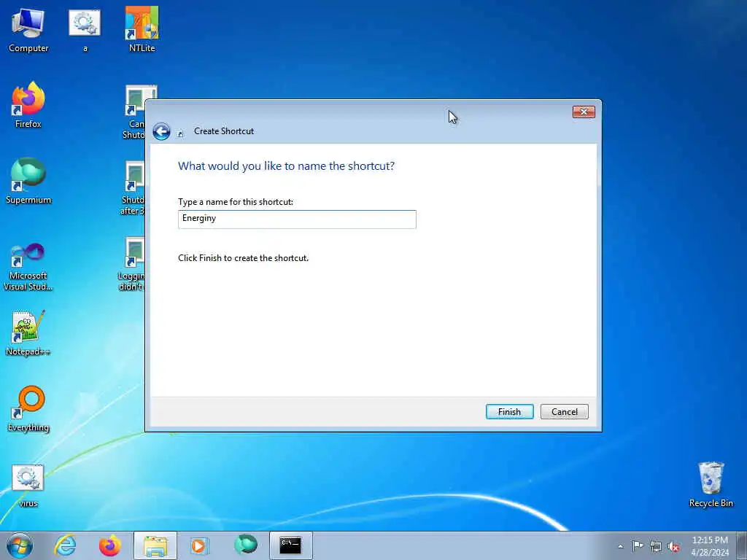Launch Firefox from the taskbar
747x560 pixels.
click(110, 545)
